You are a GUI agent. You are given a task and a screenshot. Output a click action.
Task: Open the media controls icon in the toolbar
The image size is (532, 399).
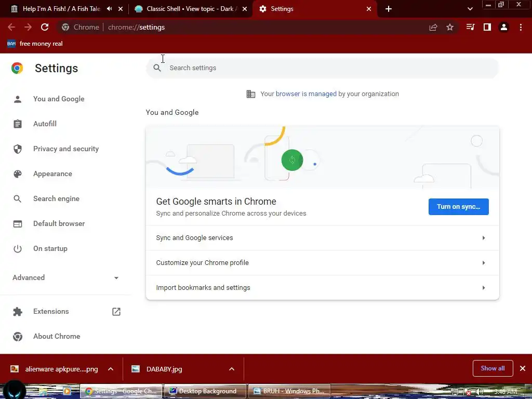(470, 27)
